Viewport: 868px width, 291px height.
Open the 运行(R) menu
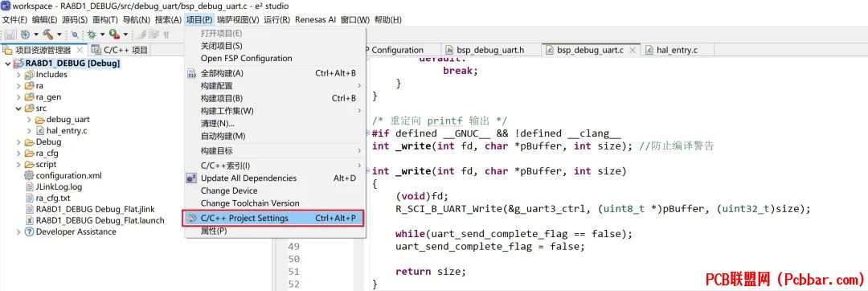(276, 19)
